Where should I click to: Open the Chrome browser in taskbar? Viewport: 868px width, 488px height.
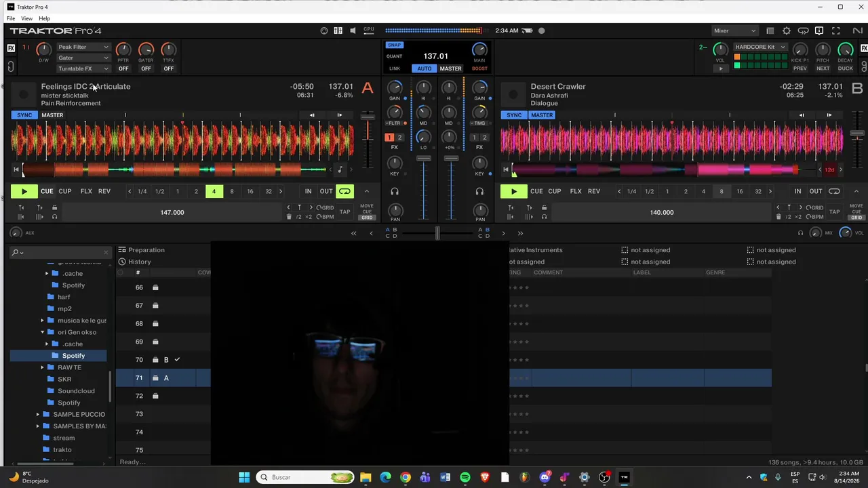(406, 477)
